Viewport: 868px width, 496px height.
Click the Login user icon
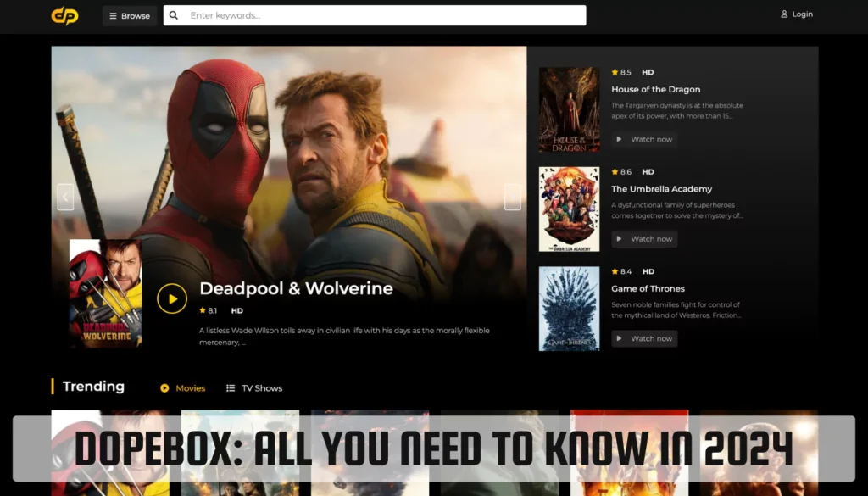click(x=784, y=14)
